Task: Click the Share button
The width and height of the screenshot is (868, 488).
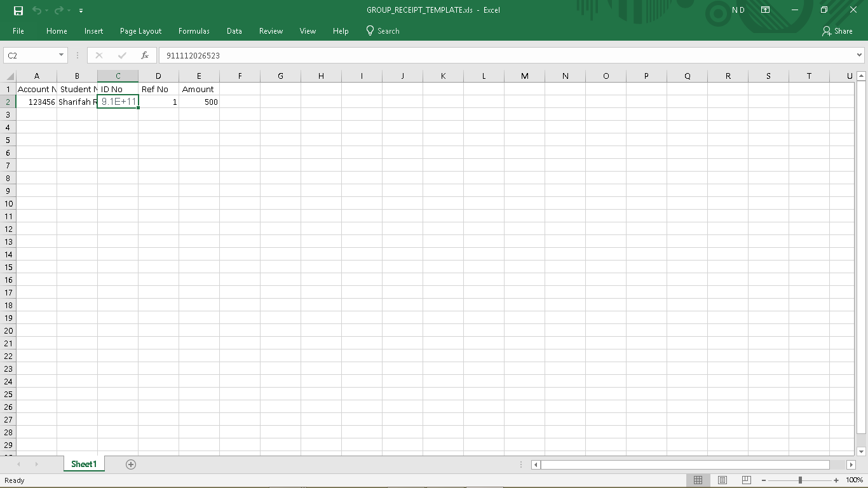Action: click(837, 30)
